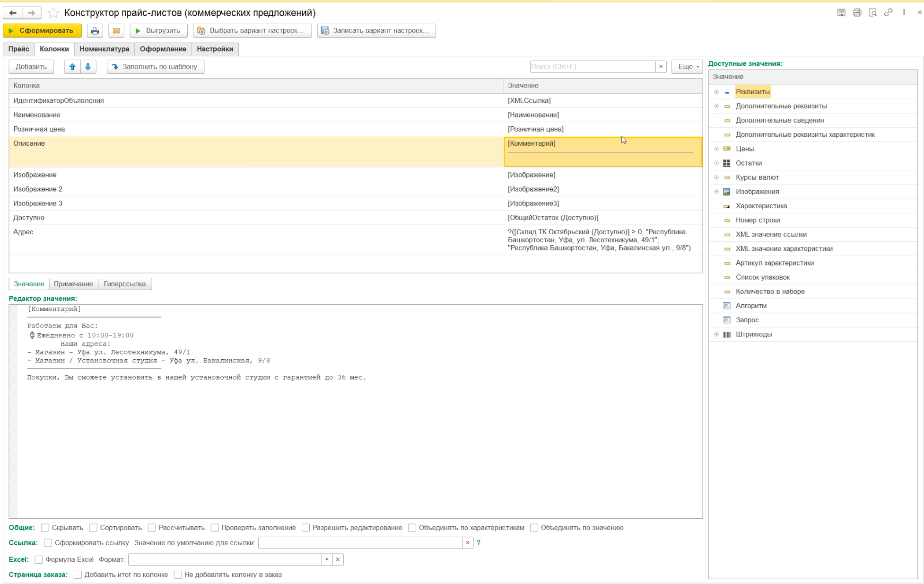Go back with the left arrow
This screenshot has height=584, width=924.
[x=13, y=13]
